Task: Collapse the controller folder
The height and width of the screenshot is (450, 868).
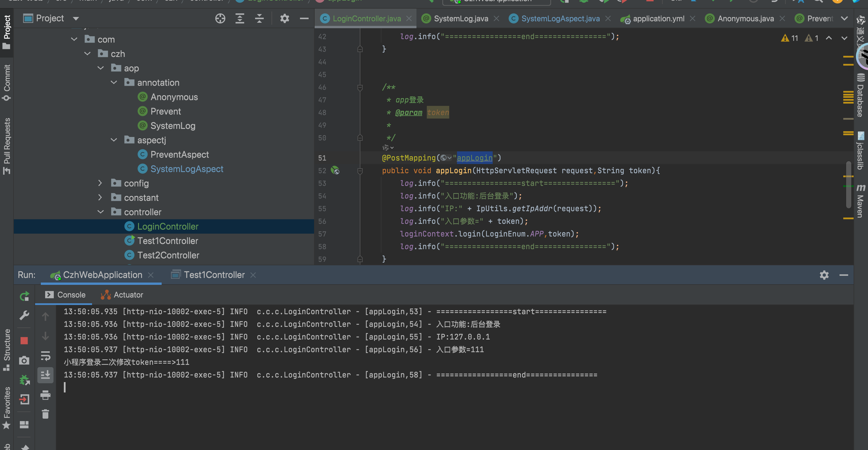Action: pos(100,212)
